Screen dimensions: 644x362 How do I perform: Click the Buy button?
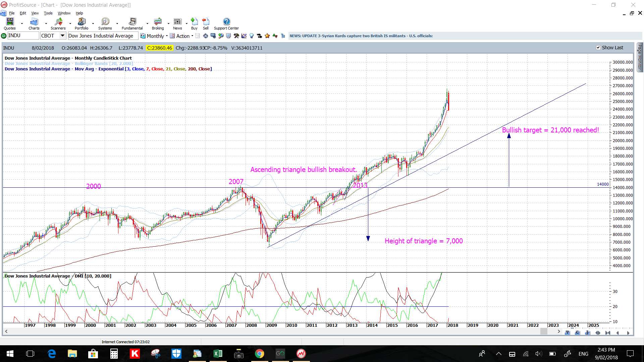coord(194,24)
